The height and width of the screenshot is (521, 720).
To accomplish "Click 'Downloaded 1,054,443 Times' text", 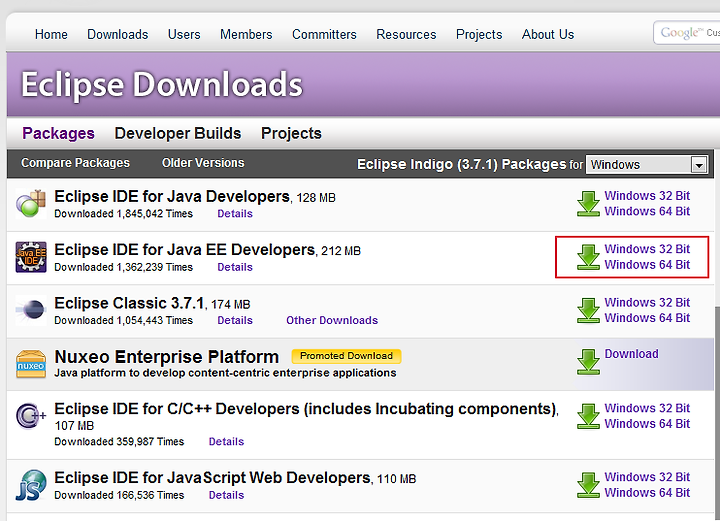I will tap(124, 320).
